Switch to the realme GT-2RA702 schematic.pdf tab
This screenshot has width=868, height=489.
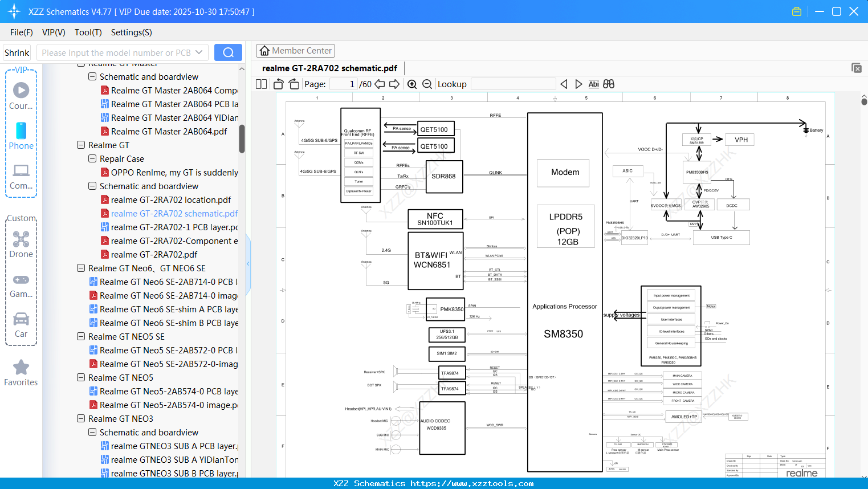(x=328, y=68)
